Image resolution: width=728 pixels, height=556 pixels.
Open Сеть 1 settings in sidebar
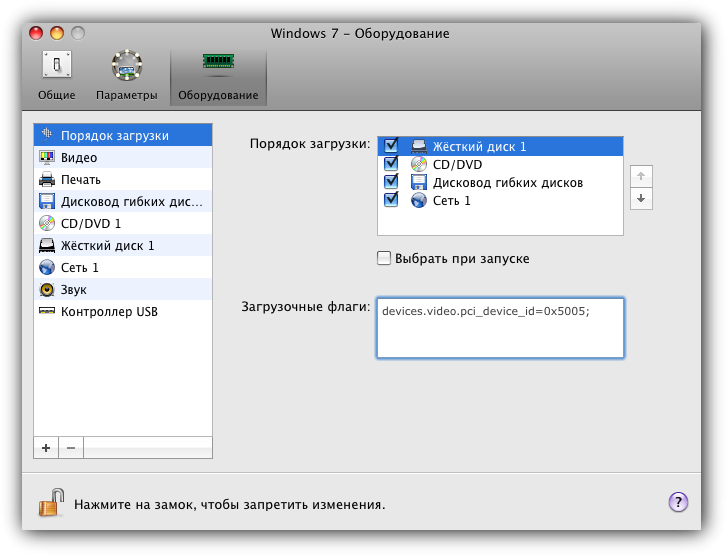(123, 267)
